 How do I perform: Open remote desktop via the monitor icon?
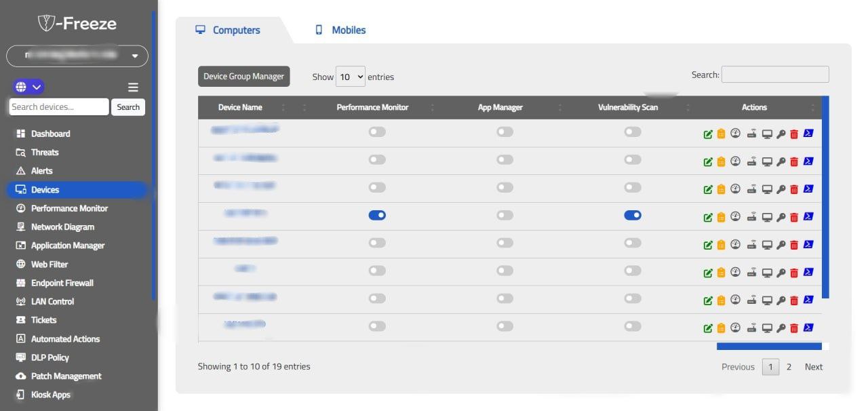[766, 133]
